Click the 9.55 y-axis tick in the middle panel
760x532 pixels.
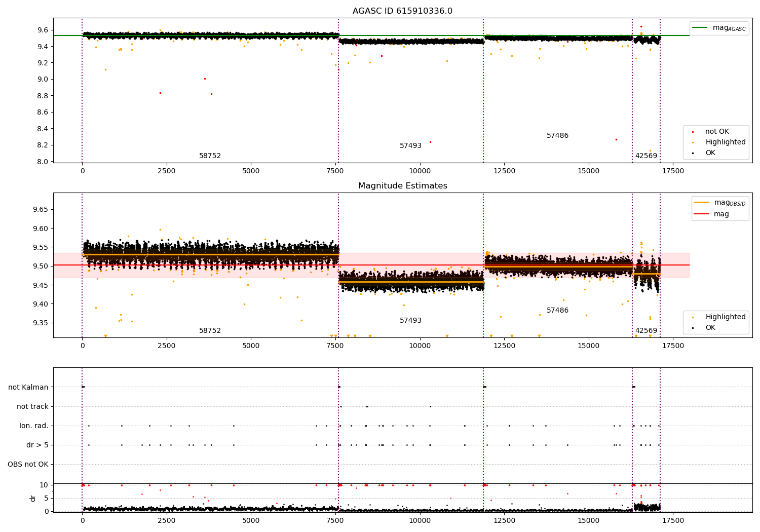pyautogui.click(x=41, y=248)
